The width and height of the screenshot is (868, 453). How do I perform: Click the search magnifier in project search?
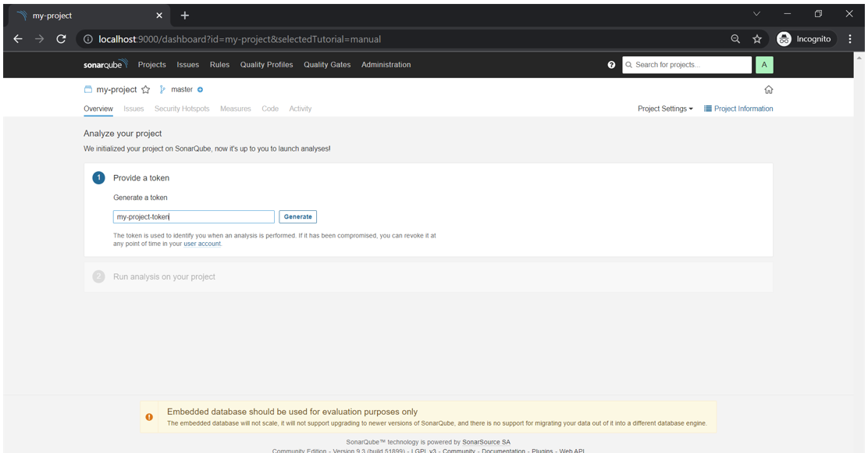coord(629,65)
